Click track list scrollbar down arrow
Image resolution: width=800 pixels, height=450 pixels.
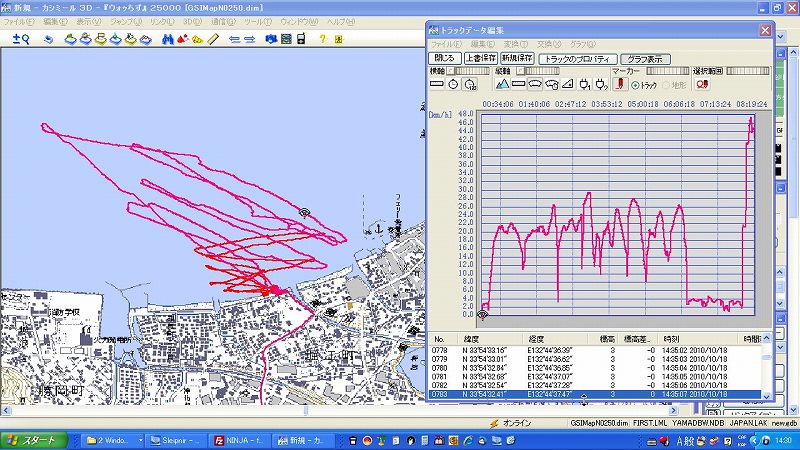(766, 395)
